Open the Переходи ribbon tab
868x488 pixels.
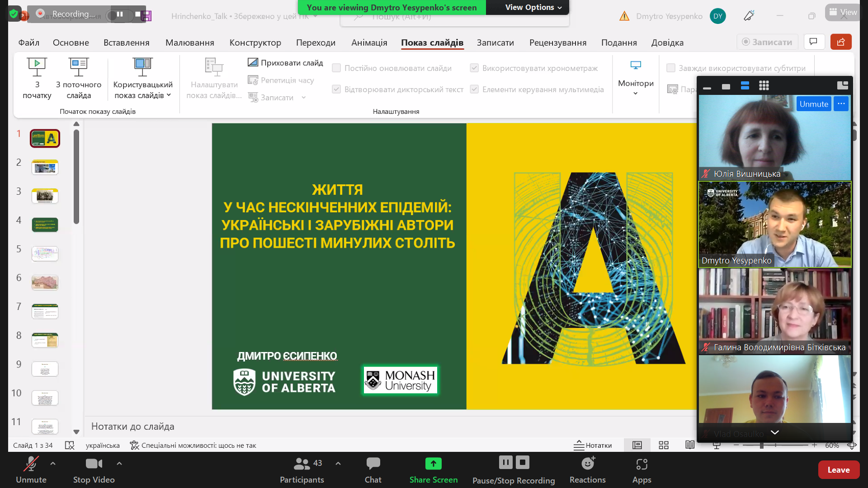pos(316,42)
